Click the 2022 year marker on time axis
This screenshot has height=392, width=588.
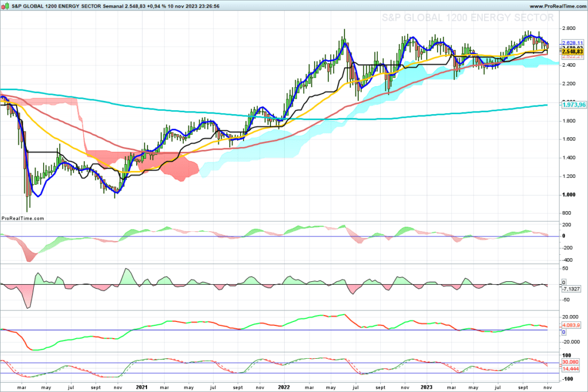tap(283, 386)
